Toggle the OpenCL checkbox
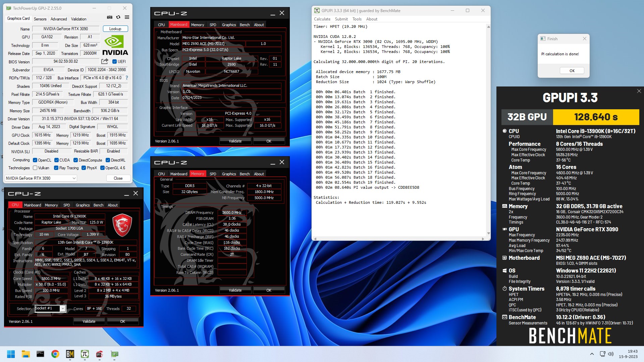This screenshot has height=362, width=644. click(x=35, y=160)
